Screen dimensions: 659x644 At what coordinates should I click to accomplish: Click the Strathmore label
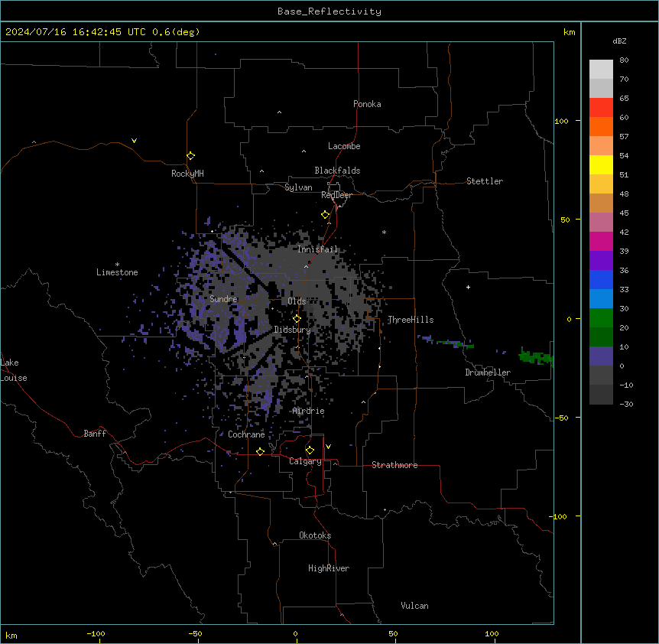click(x=394, y=465)
